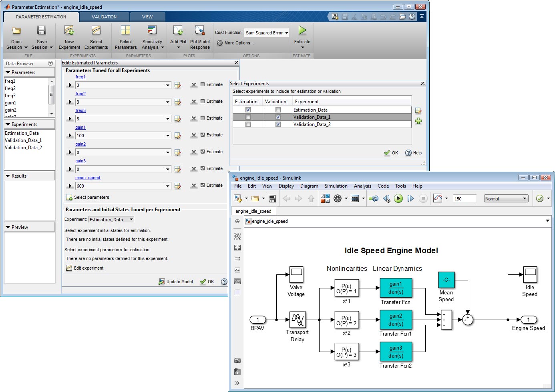Click Annotation text tool in Simulink palette
Viewport: 555px width, 392px height.
tap(237, 270)
